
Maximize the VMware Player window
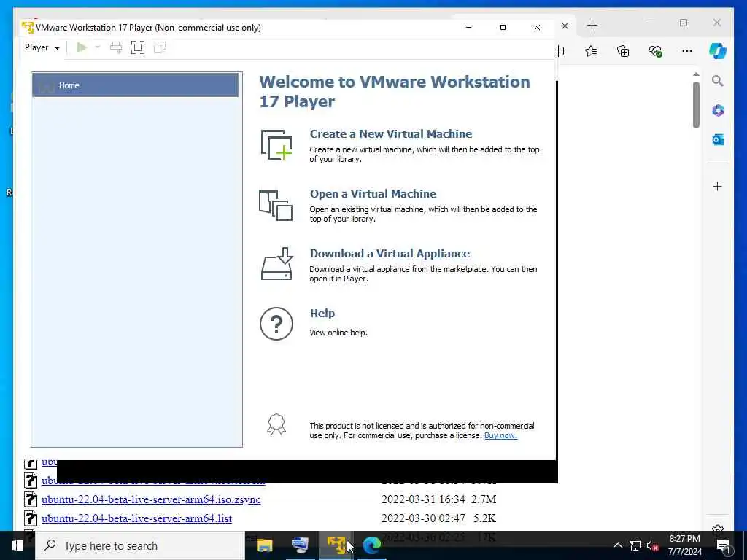[x=503, y=28]
